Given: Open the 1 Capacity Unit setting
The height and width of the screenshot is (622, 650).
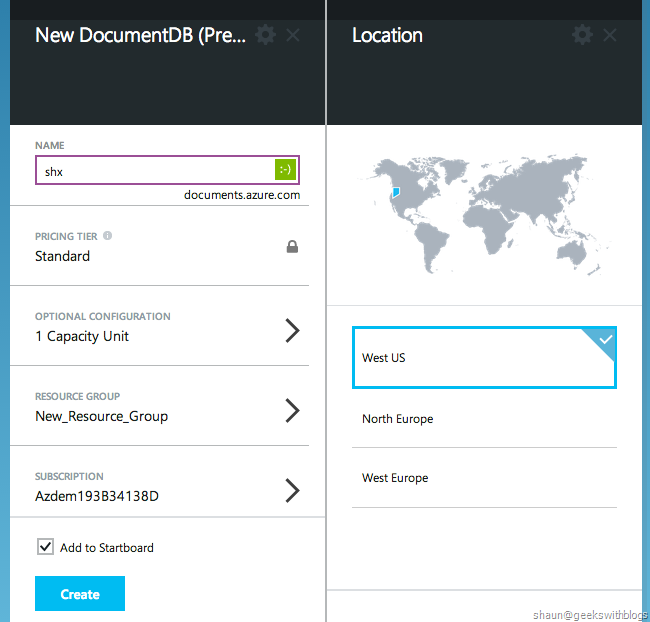Looking at the screenshot, I should 82,336.
